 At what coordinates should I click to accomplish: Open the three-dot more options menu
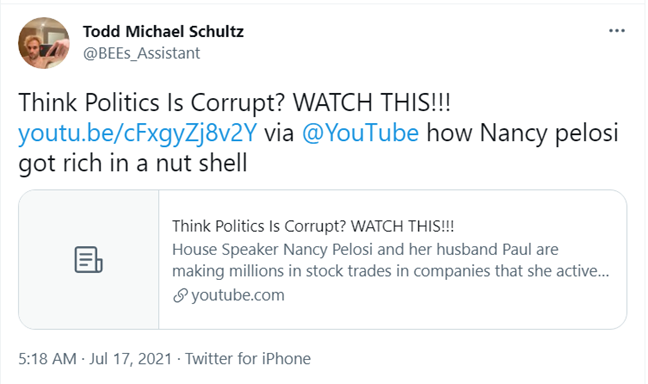[617, 31]
